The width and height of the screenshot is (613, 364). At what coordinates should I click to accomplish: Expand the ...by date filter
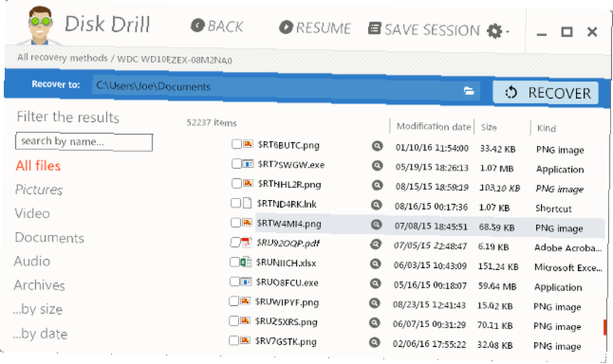point(40,333)
